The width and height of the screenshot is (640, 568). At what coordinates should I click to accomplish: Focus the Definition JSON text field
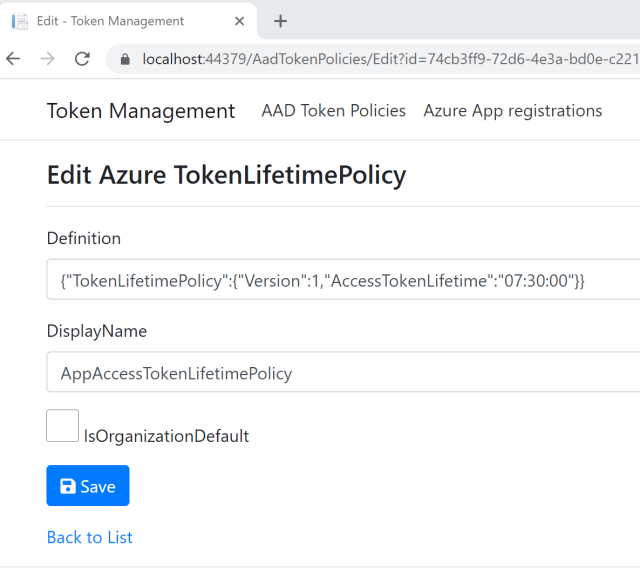coord(340,280)
